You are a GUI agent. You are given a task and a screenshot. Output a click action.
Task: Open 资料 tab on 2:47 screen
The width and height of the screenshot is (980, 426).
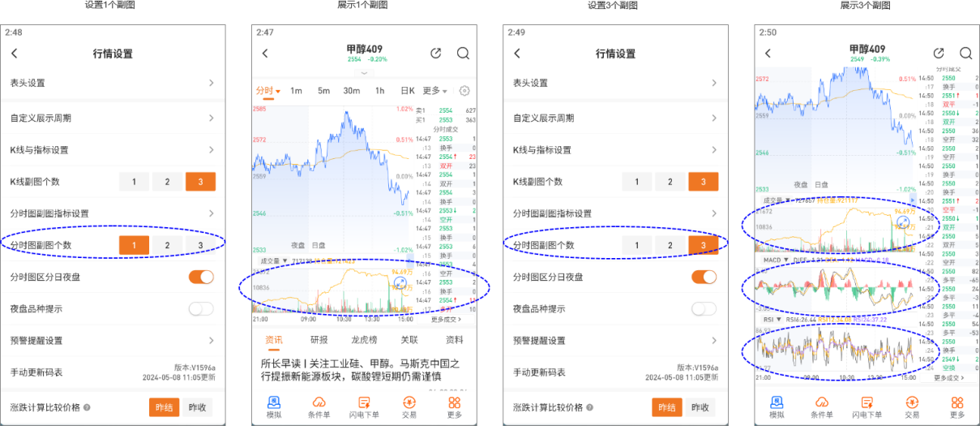[455, 340]
